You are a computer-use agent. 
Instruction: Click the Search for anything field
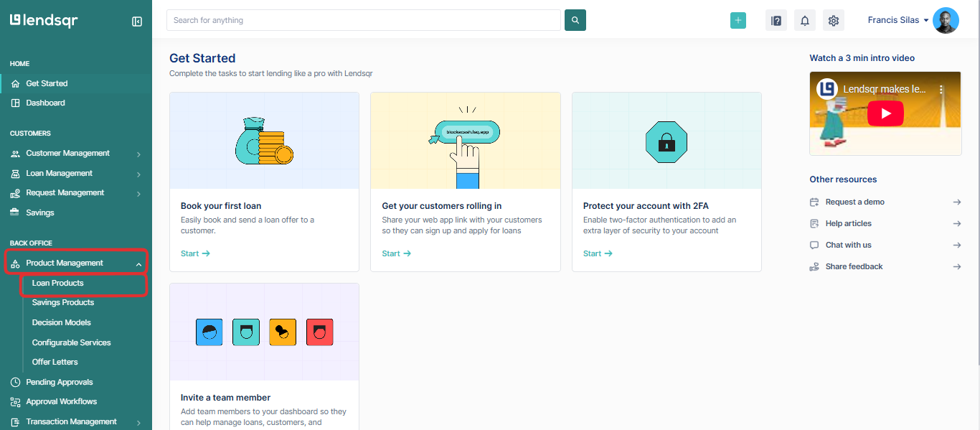click(364, 20)
